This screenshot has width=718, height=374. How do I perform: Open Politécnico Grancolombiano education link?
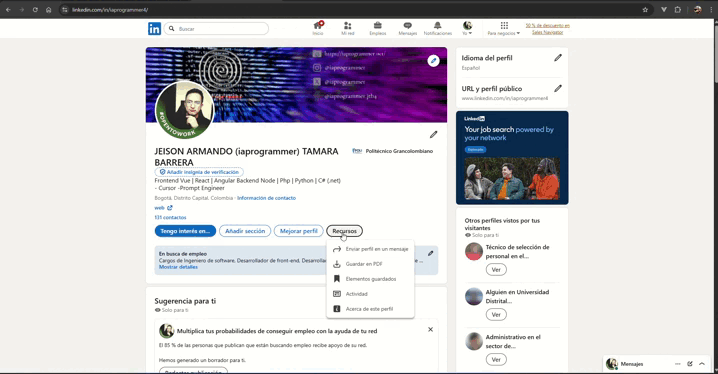point(392,151)
